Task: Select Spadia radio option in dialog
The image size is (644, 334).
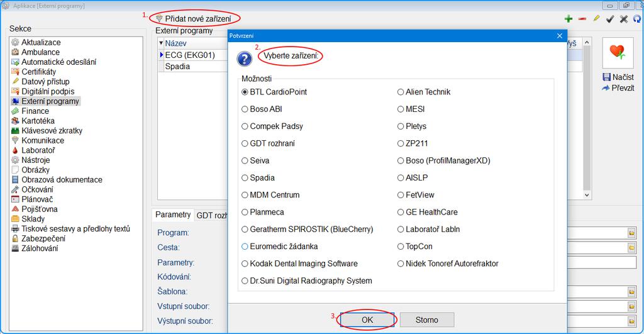Action: pos(258,178)
